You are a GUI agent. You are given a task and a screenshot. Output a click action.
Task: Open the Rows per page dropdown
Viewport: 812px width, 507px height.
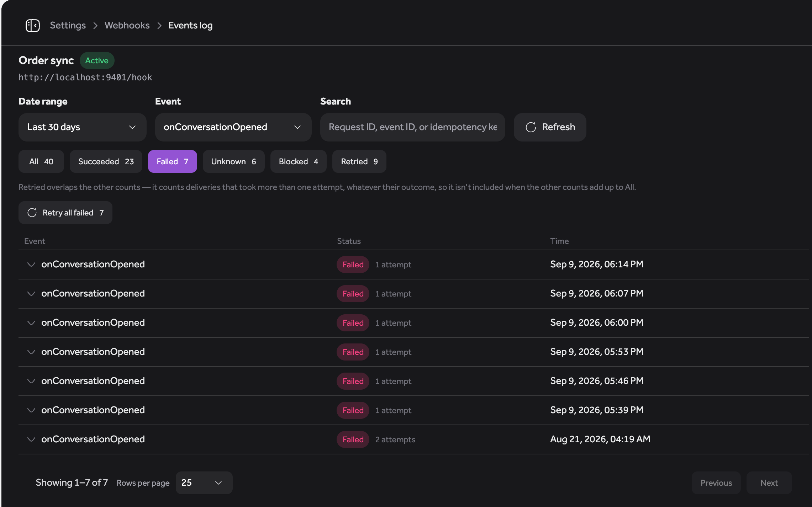pyautogui.click(x=204, y=483)
